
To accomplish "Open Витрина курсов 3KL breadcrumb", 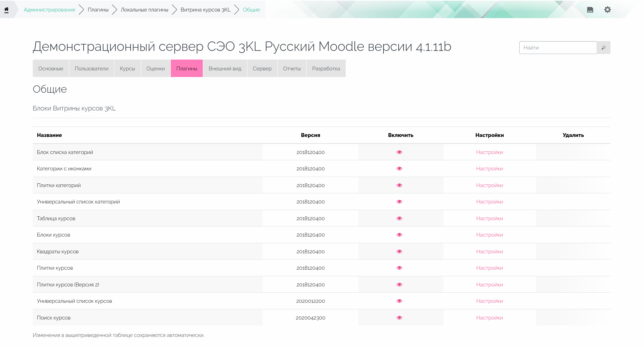I will pyautogui.click(x=206, y=10).
